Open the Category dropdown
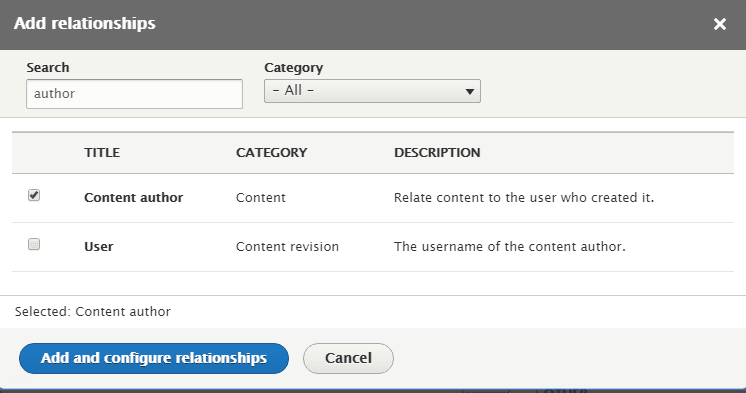746x393 pixels. (x=372, y=91)
